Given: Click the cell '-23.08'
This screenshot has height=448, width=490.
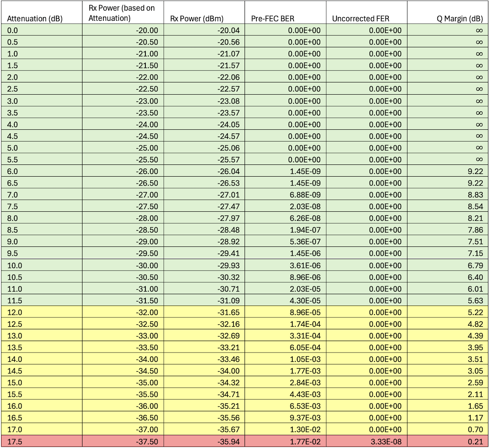Looking at the screenshot, I should [x=204, y=101].
